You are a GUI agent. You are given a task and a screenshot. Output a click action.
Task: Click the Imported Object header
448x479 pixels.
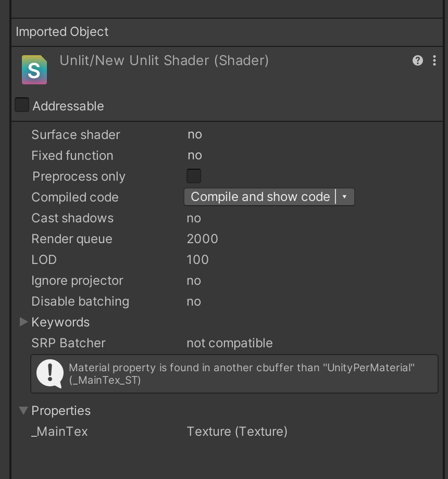tap(63, 32)
